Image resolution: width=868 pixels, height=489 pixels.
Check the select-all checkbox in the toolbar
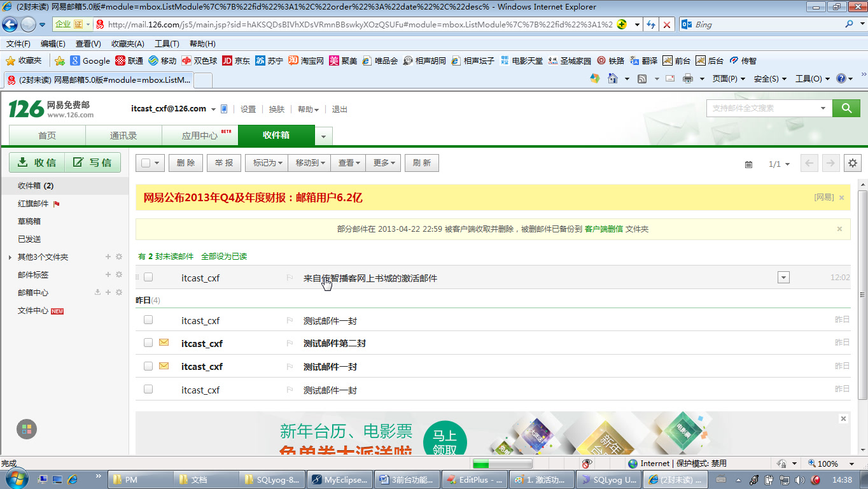(x=146, y=163)
